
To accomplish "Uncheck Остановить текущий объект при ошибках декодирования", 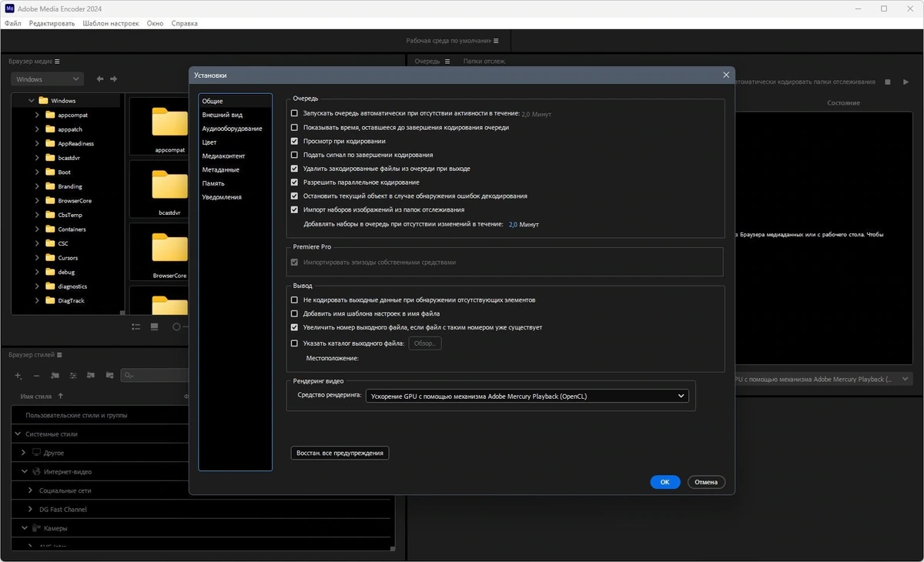I will pos(294,196).
